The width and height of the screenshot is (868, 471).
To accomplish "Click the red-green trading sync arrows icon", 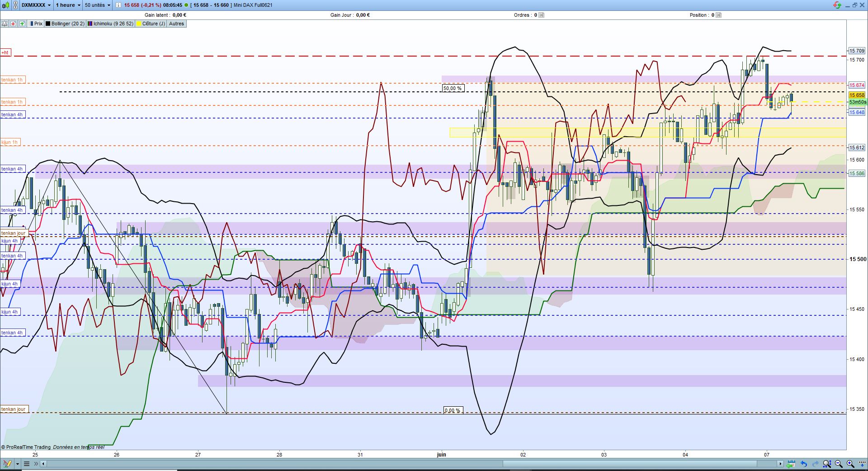I will point(837,5).
